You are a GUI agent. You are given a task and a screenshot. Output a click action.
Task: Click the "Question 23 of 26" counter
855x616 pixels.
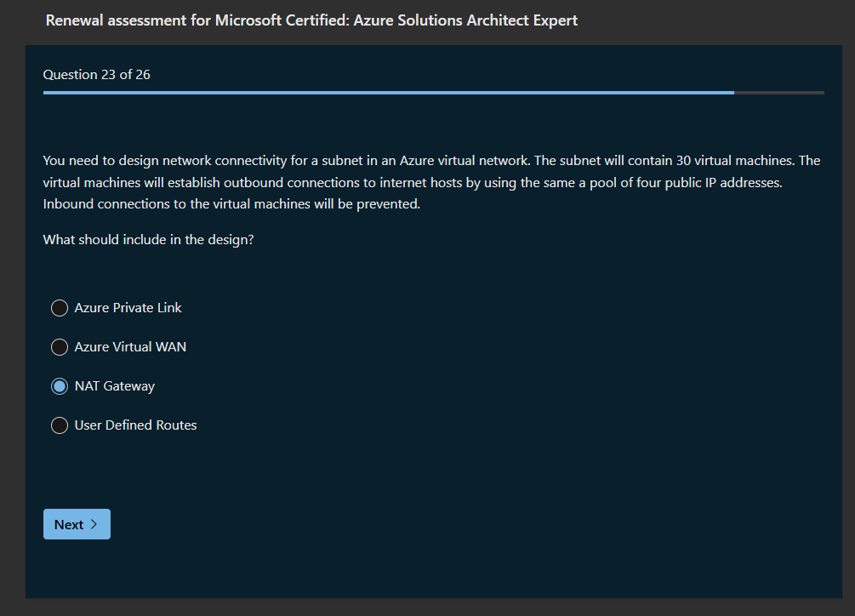(x=97, y=75)
